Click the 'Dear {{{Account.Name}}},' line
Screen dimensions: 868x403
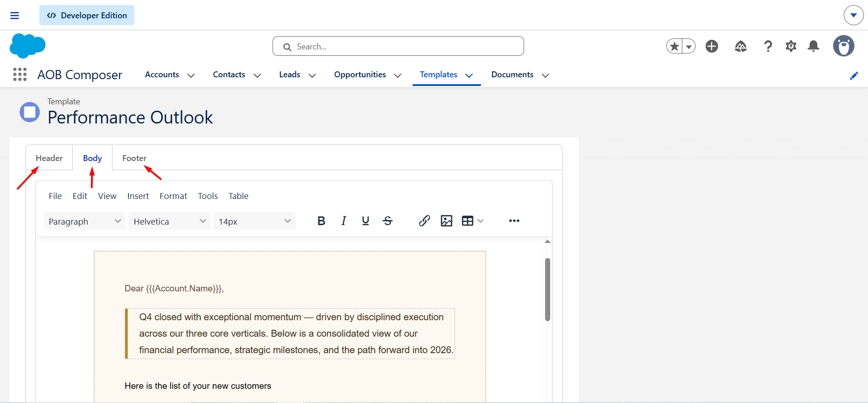tap(174, 289)
